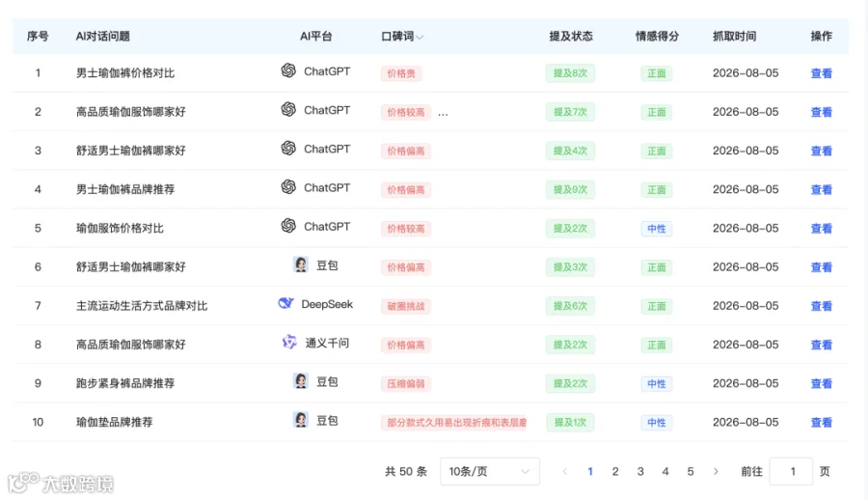Go to page 5
This screenshot has width=868, height=500.
691,471
